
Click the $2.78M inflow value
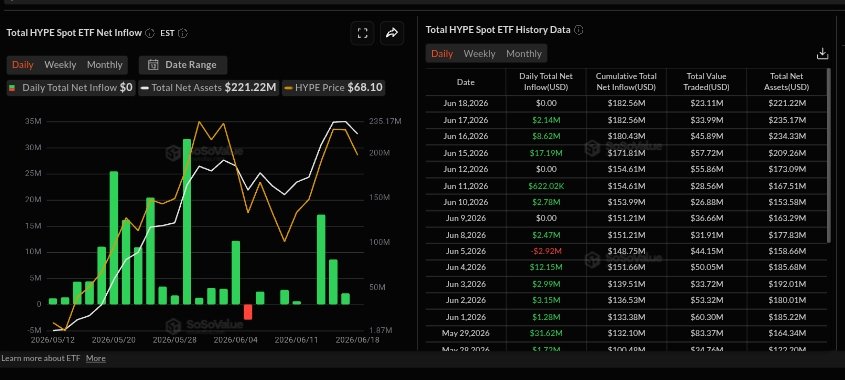pyautogui.click(x=546, y=202)
